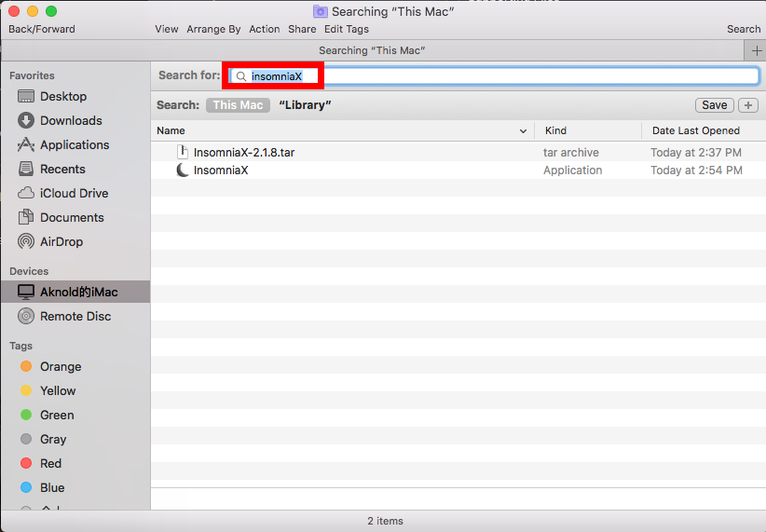766x532 pixels.
Task: Click the Share toolbar item
Action: point(302,29)
